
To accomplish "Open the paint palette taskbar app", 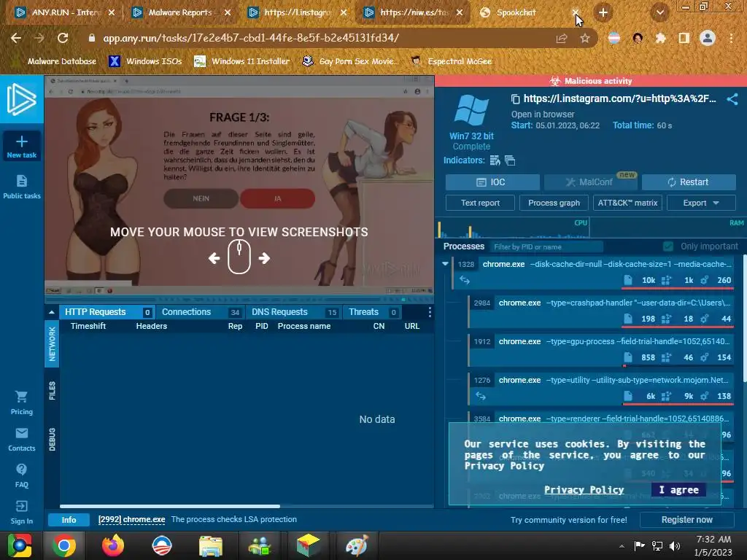I will click(x=357, y=545).
